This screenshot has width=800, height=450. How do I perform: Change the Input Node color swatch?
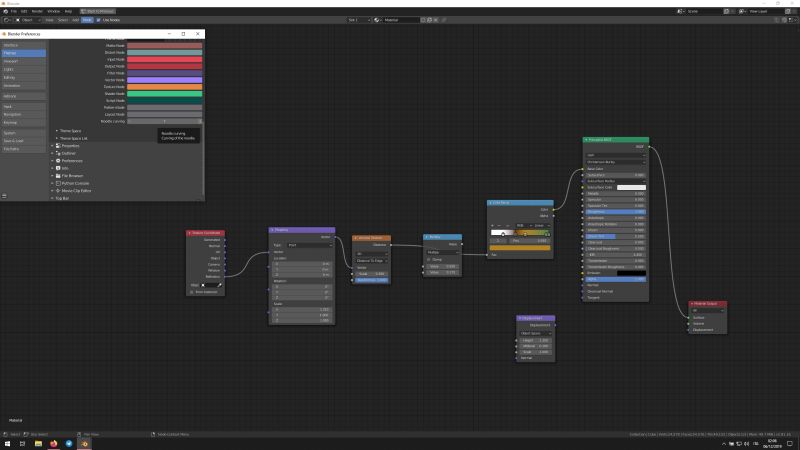[x=164, y=59]
